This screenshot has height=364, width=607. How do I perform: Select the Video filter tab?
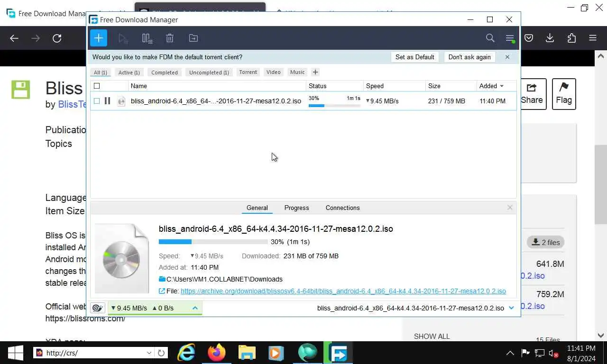click(x=274, y=72)
